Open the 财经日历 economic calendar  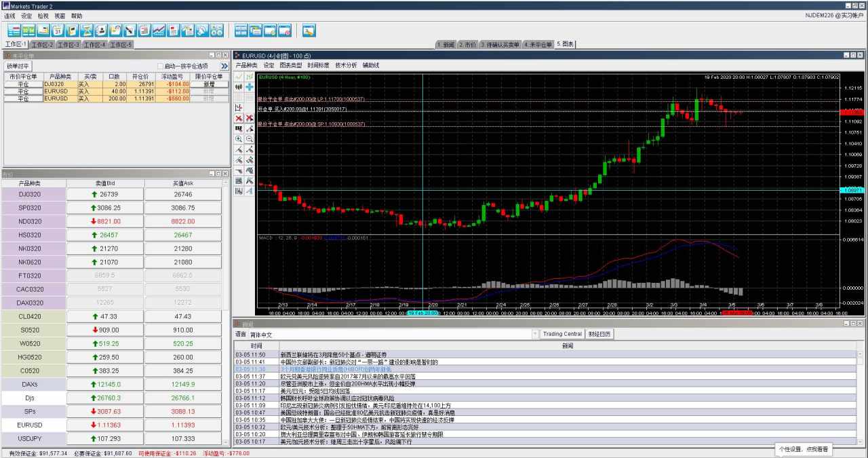pyautogui.click(x=599, y=334)
